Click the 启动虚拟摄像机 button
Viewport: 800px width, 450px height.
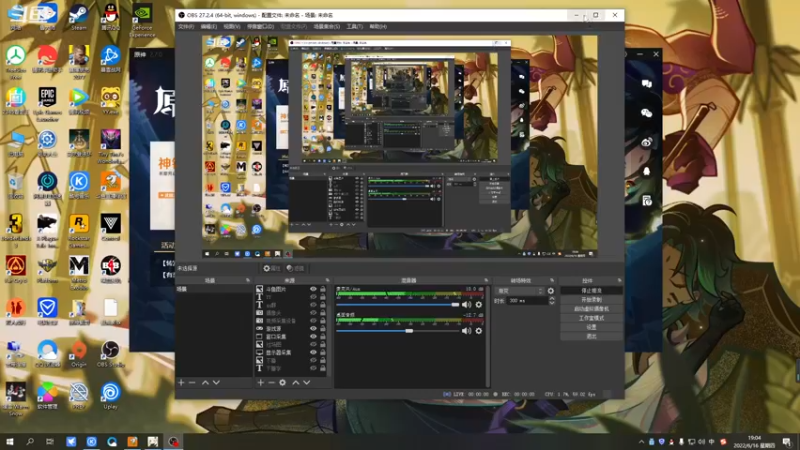[591, 309]
